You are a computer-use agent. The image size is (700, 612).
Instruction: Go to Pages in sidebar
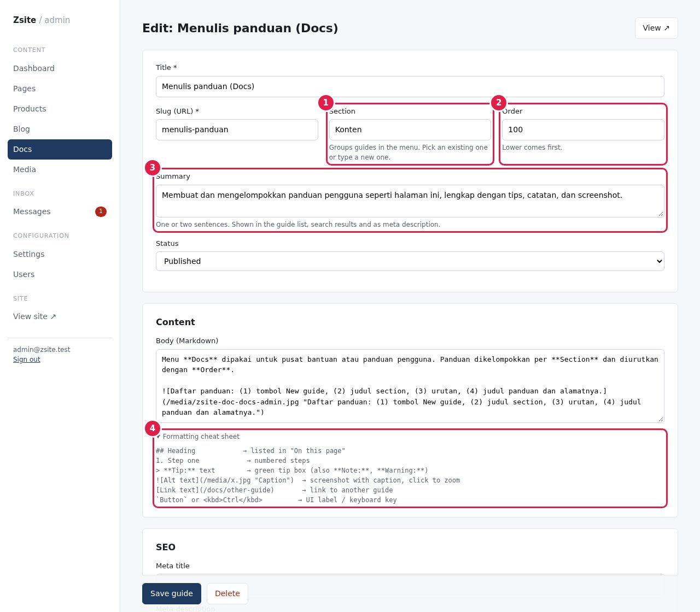(60, 89)
